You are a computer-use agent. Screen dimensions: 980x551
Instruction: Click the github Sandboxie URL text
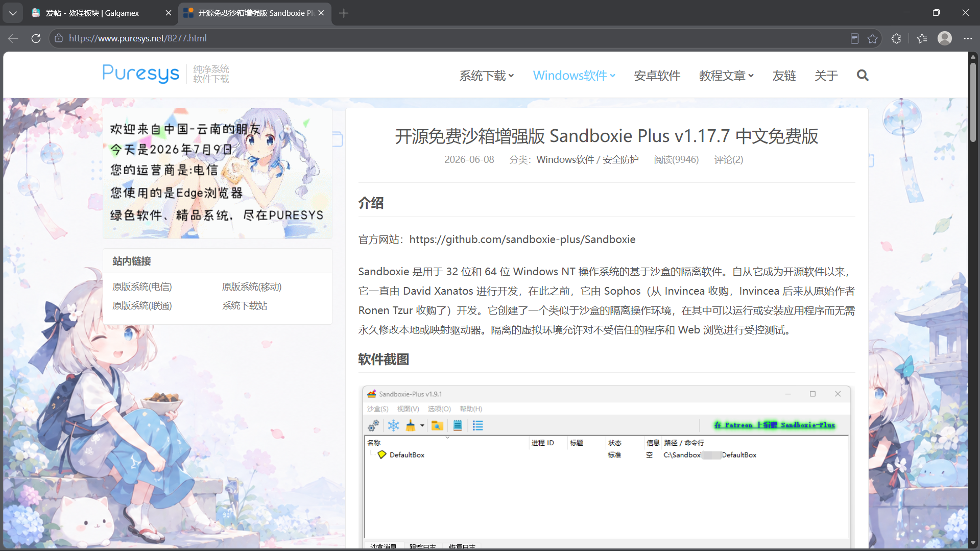pyautogui.click(x=522, y=239)
